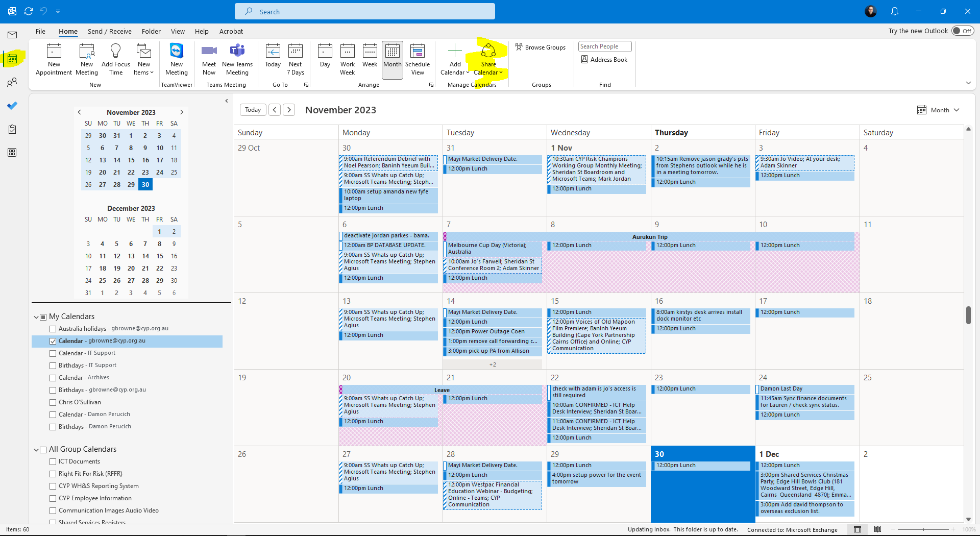
Task: Switch to the View ribbon tab
Action: pos(178,31)
